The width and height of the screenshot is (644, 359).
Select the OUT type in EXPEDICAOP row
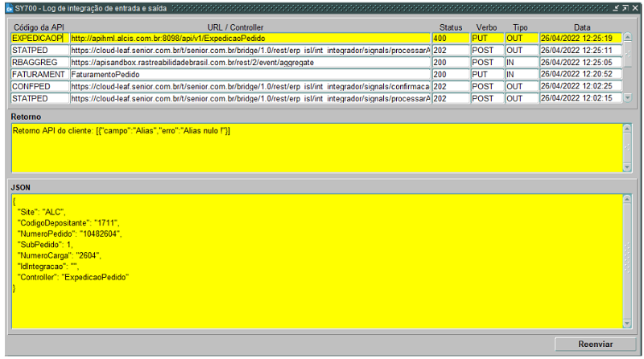coord(522,38)
